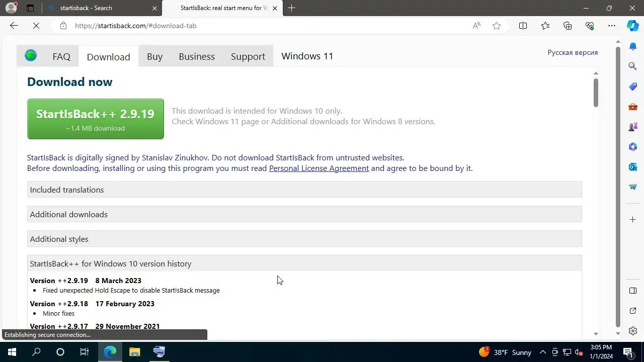
Task: Open the Windows 11 page tab
Action: [x=307, y=56]
